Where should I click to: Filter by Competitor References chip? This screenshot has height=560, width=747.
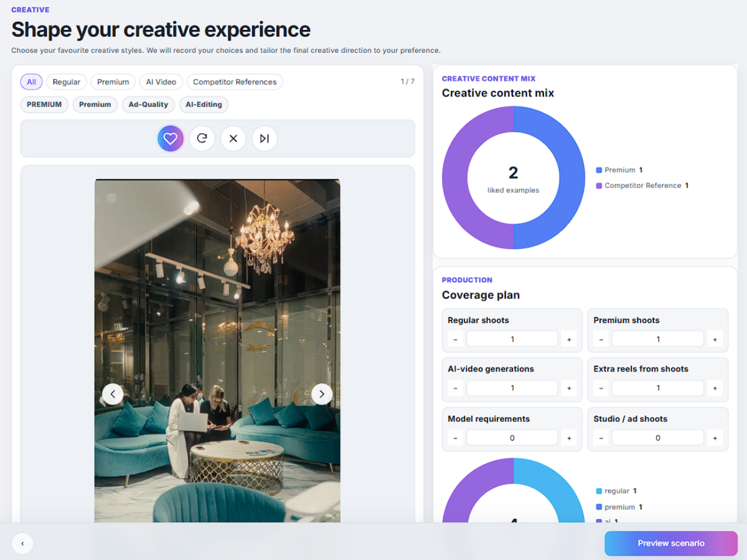pos(235,82)
